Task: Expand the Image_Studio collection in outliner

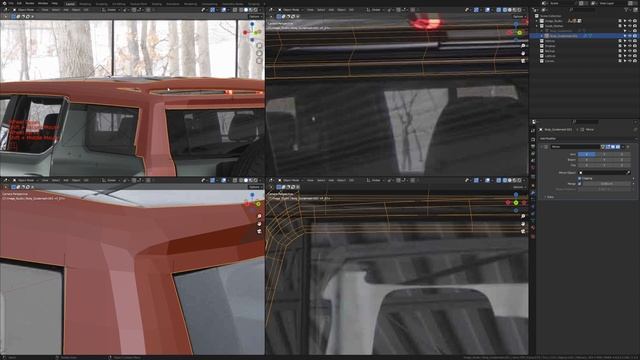Action: [x=537, y=21]
